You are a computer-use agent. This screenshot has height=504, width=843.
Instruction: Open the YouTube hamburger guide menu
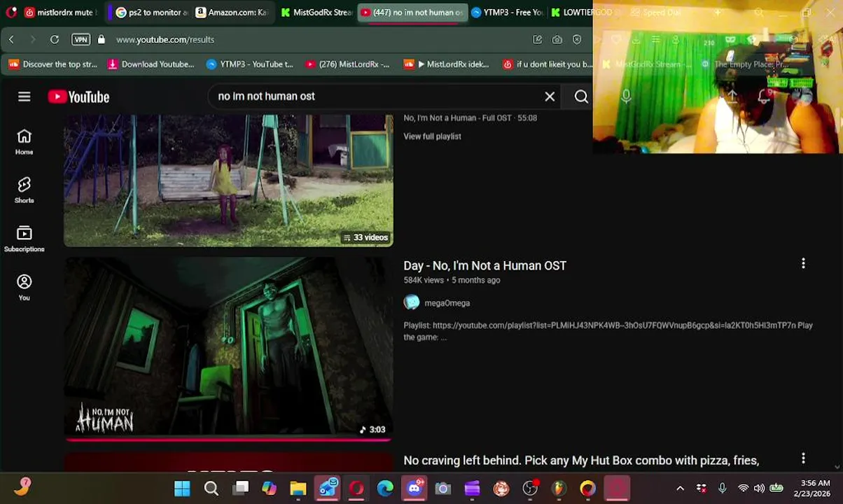pos(25,97)
